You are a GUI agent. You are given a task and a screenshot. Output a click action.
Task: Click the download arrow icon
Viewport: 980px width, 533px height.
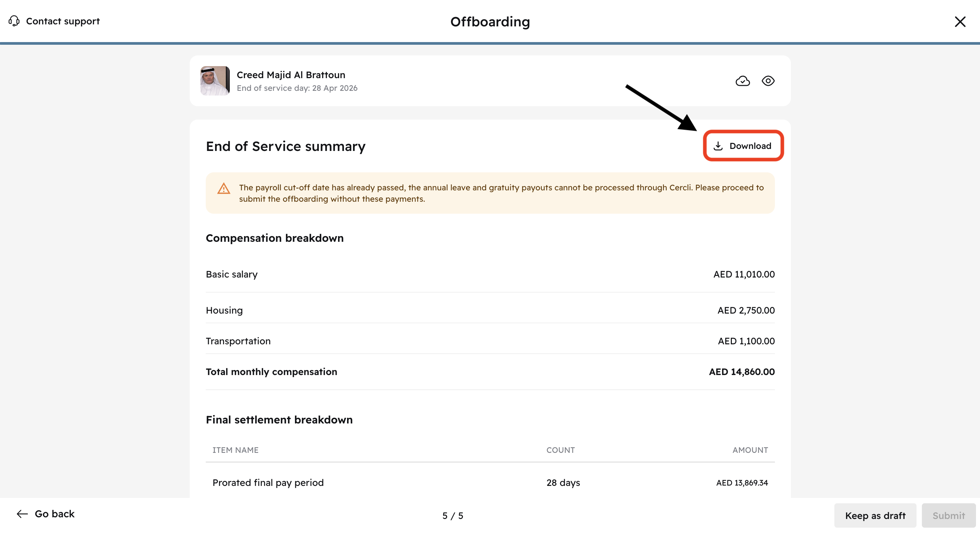[x=718, y=146]
